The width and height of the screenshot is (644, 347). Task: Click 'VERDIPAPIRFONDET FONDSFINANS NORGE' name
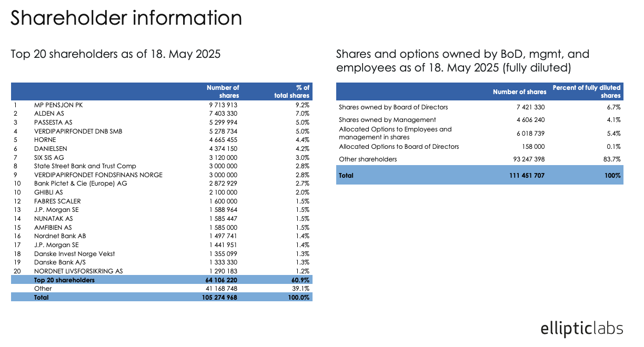coord(98,175)
